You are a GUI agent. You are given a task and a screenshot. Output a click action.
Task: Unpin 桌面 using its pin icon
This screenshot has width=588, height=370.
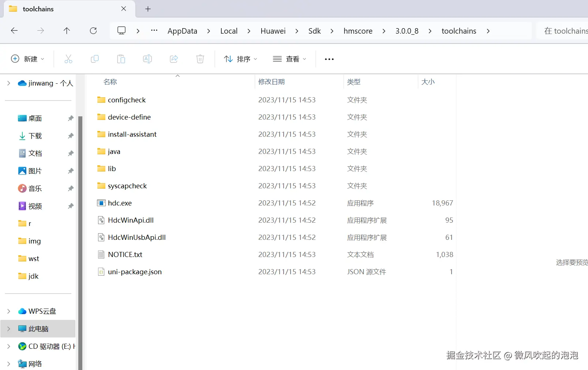(x=71, y=118)
